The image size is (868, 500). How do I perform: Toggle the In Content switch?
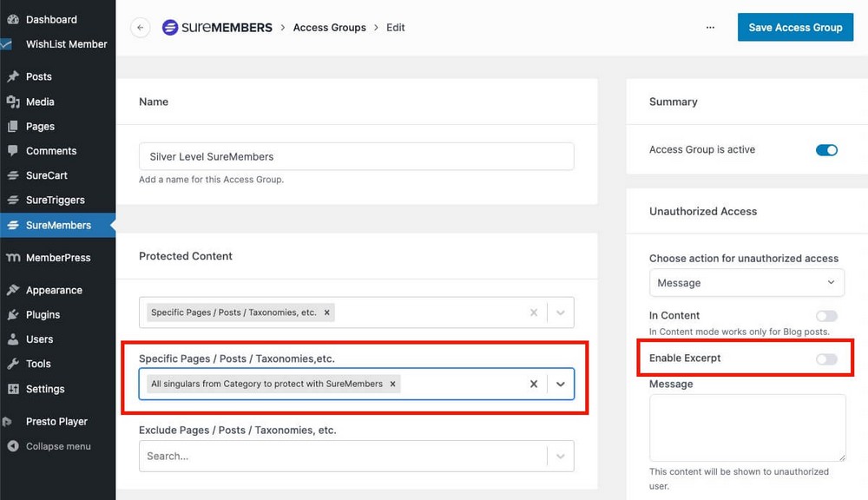[x=826, y=316]
